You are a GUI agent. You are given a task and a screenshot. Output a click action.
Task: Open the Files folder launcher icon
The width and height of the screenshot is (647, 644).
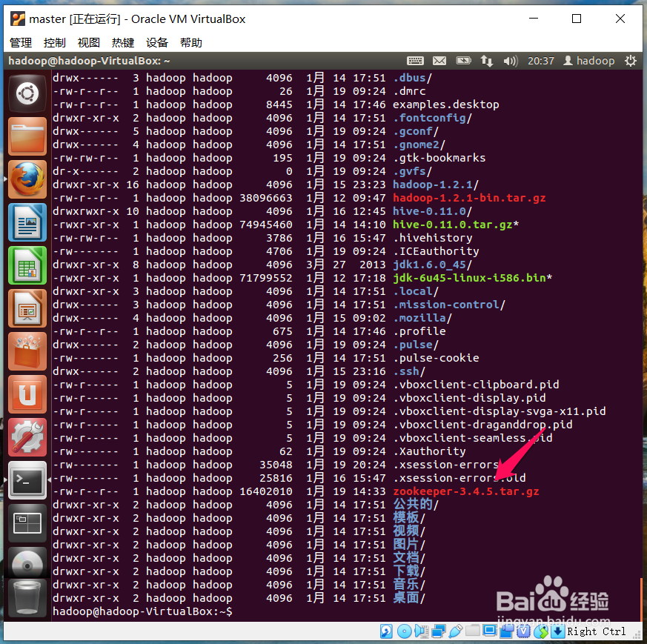pyautogui.click(x=27, y=136)
